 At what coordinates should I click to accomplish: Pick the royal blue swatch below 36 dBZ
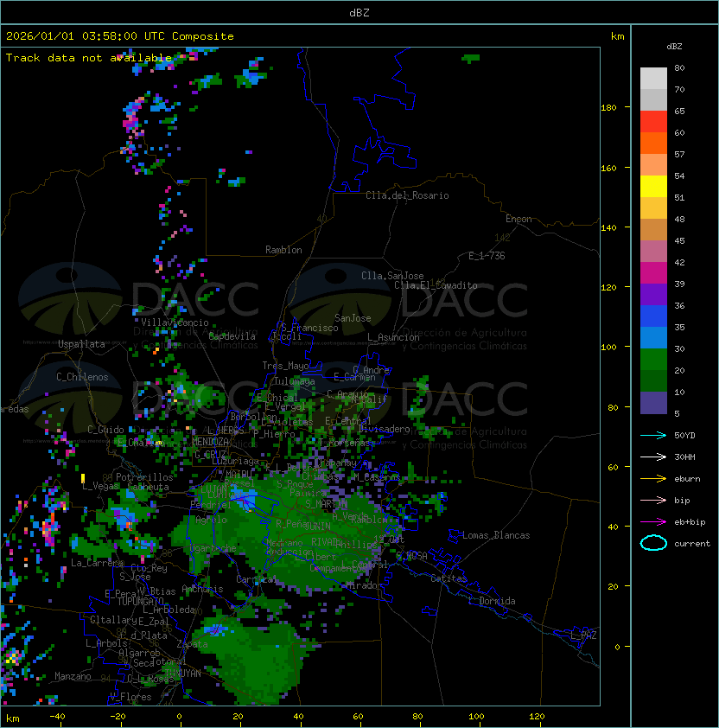click(x=653, y=316)
